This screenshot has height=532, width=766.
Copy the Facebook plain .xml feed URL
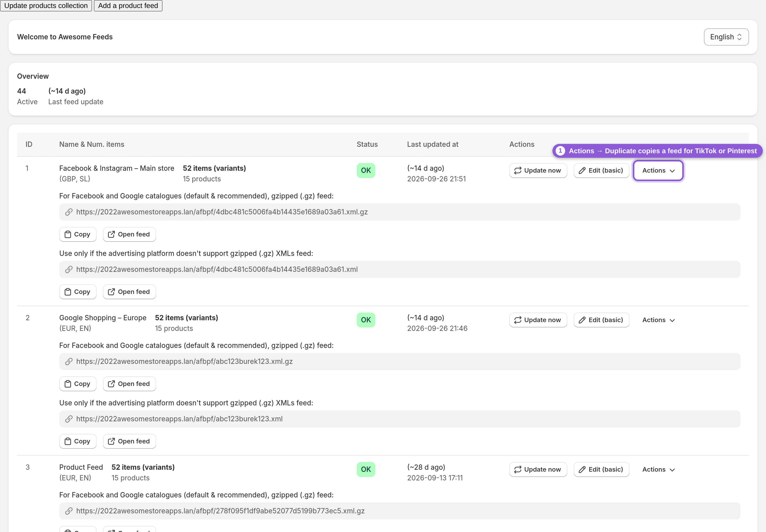pyautogui.click(x=78, y=292)
